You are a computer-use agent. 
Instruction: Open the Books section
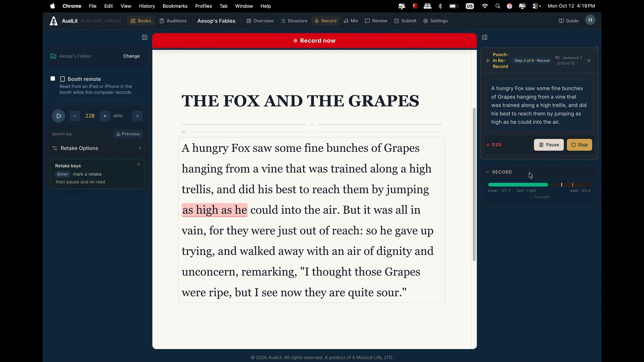[x=141, y=21]
